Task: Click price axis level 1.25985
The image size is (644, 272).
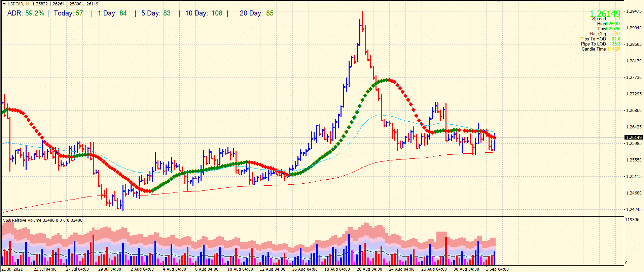Action: tap(634, 144)
